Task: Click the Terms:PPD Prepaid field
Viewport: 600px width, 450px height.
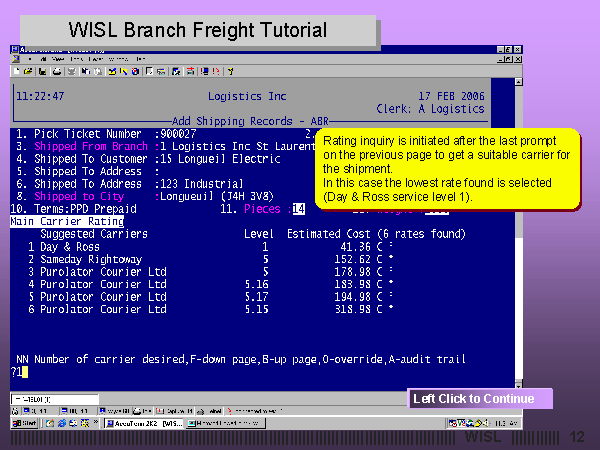Action: point(85,209)
